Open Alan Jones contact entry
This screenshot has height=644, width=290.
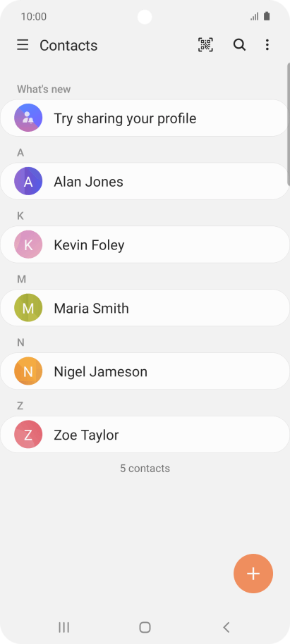pyautogui.click(x=145, y=181)
